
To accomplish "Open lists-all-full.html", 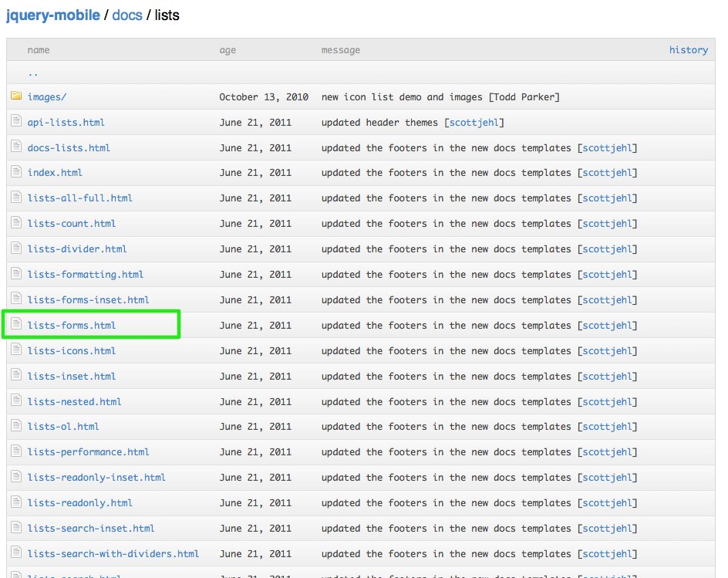I will (80, 198).
